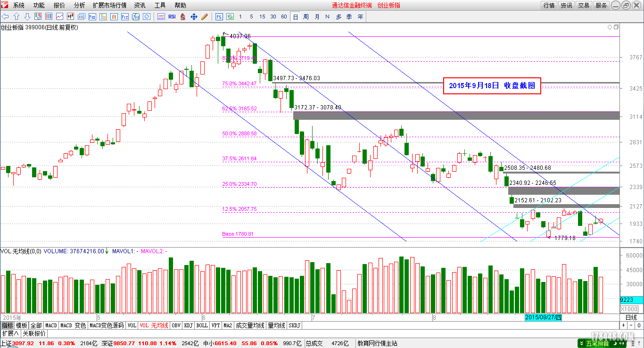Select the candlestick chart toolbar icon

[x=71, y=17]
